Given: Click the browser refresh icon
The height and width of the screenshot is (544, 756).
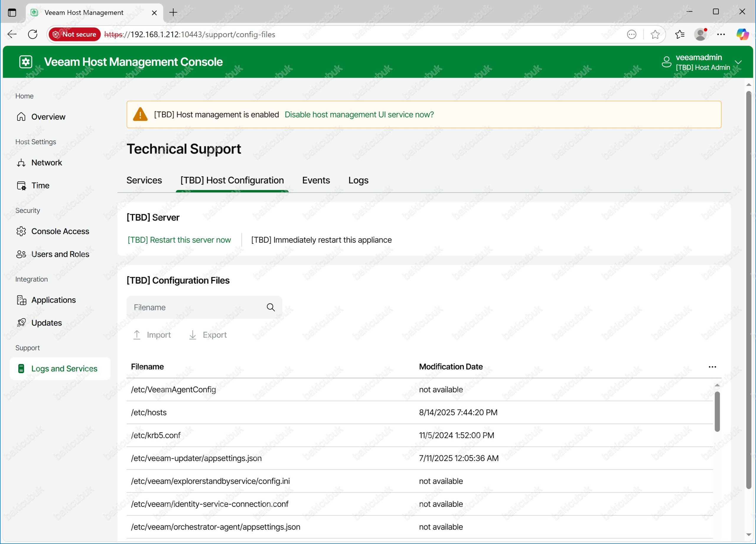Looking at the screenshot, I should click(33, 34).
